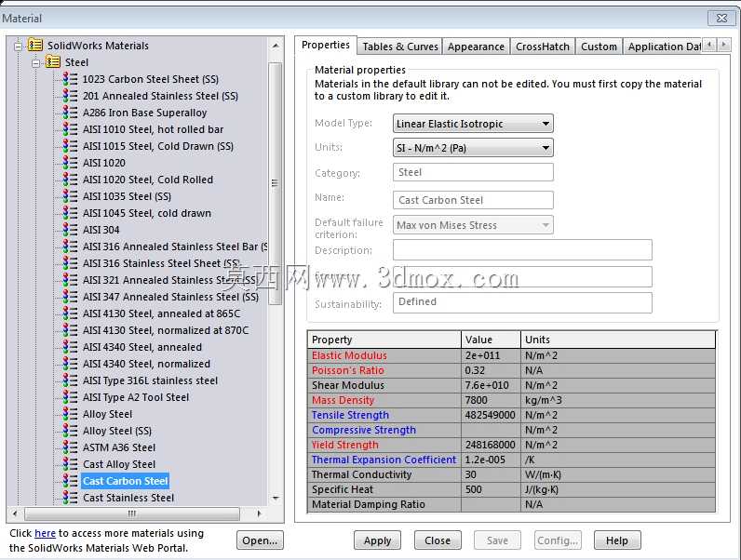Viewport: 741px width, 560px height.
Task: Click the Sustainability field showing Defined
Action: tap(522, 302)
